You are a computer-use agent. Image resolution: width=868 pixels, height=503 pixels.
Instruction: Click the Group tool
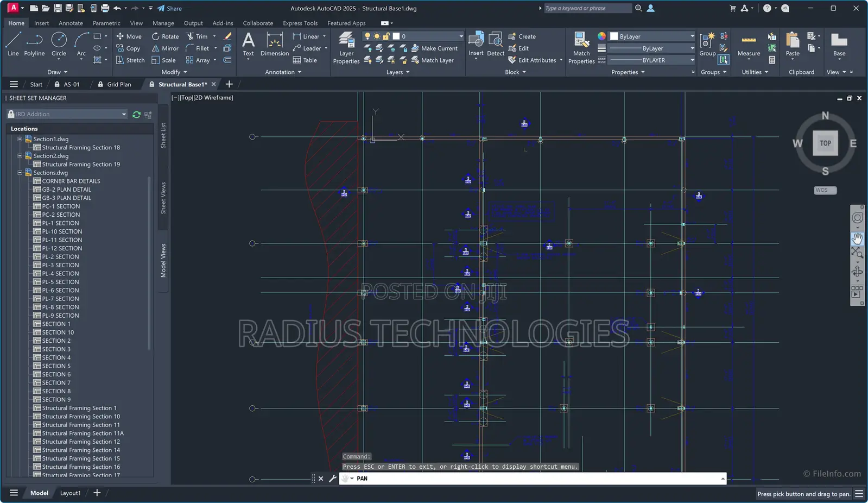(x=707, y=43)
